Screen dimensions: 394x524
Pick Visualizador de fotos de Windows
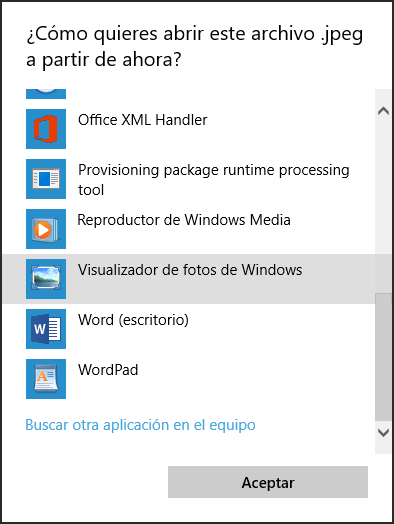click(190, 270)
